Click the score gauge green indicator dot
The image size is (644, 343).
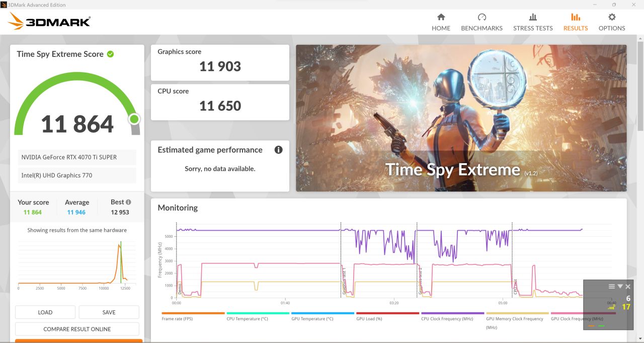click(x=134, y=119)
